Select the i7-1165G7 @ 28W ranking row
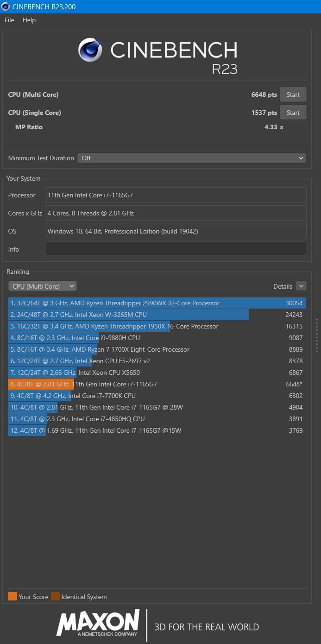This screenshot has height=644, width=321. [x=157, y=407]
